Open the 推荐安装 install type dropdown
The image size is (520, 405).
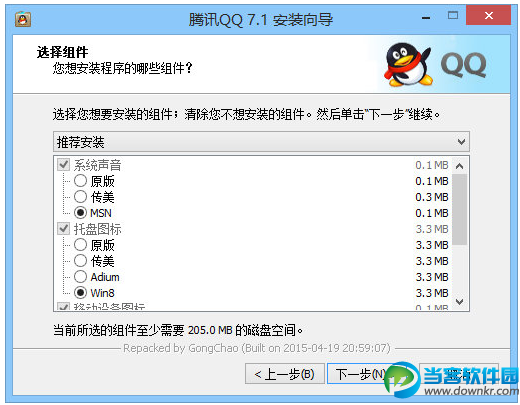(x=261, y=142)
